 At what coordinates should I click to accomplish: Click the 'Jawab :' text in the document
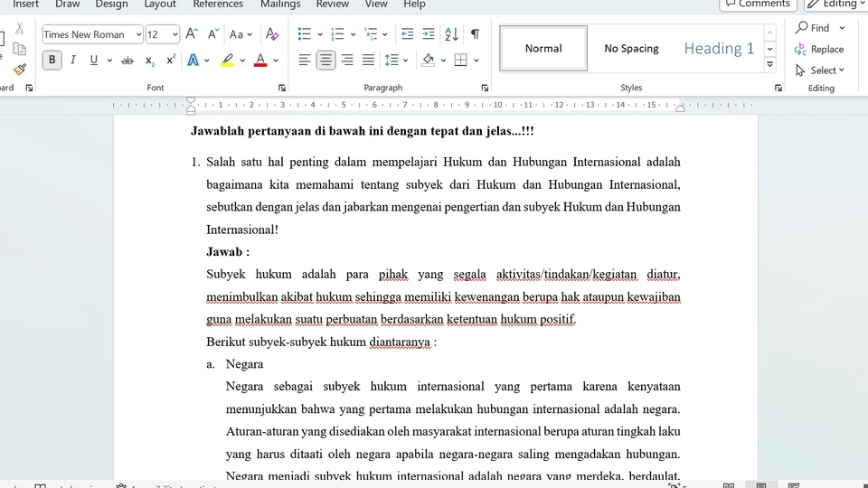tap(228, 252)
